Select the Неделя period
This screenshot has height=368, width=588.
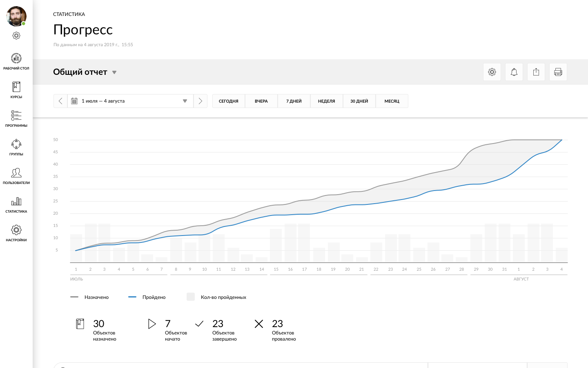click(x=327, y=101)
